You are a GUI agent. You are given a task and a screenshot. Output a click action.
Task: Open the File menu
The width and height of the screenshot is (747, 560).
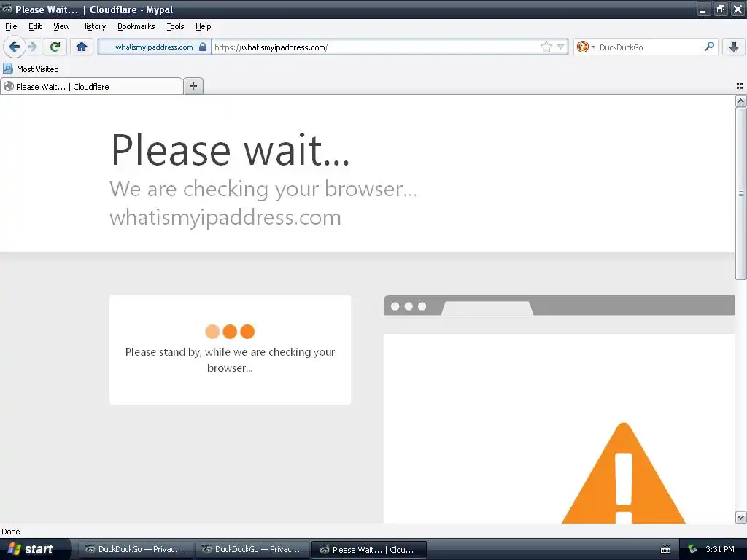pos(11,26)
